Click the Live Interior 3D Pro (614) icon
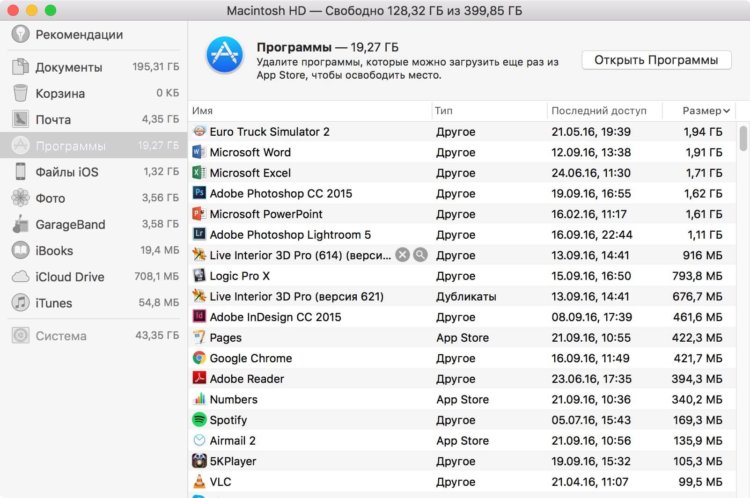The height and width of the screenshot is (498, 750). (x=199, y=255)
